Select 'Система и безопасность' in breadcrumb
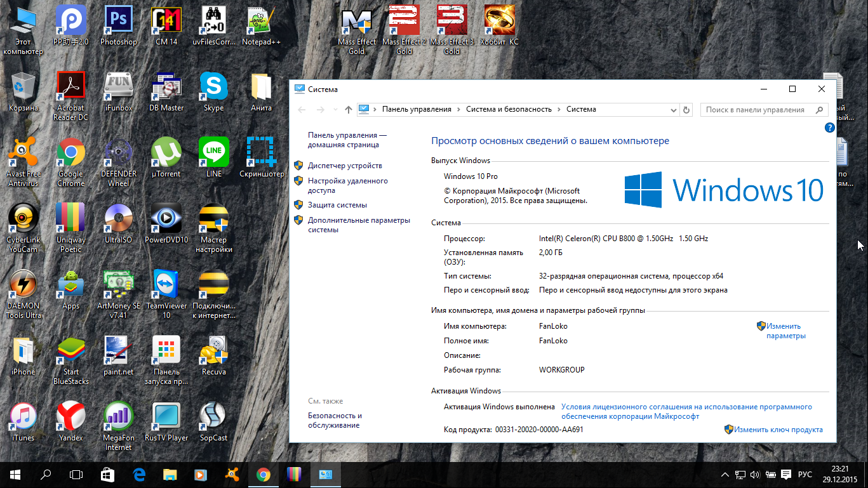868x488 pixels. (x=509, y=109)
